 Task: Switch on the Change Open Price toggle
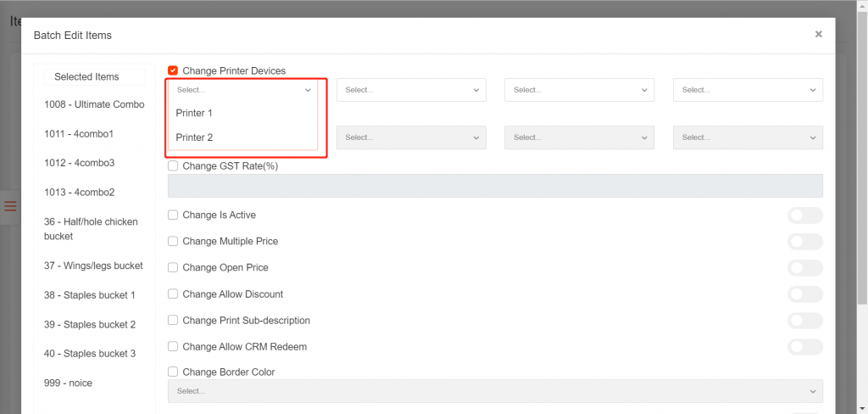point(804,268)
